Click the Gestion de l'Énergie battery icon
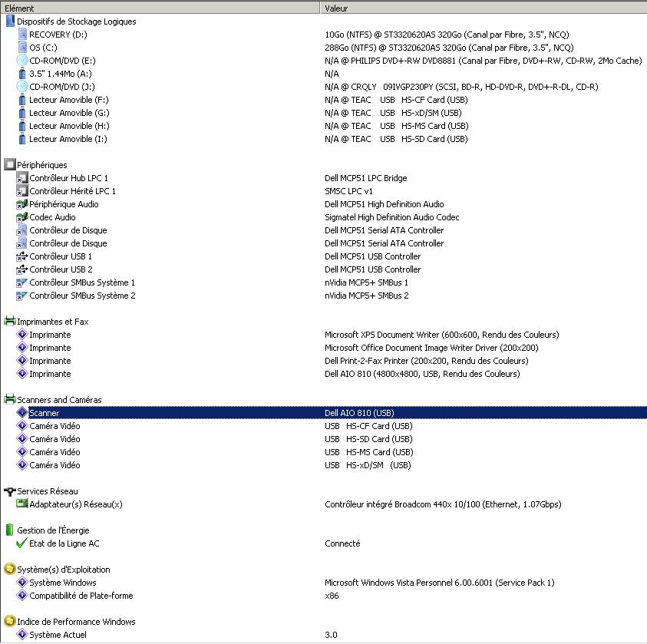 coord(10,530)
